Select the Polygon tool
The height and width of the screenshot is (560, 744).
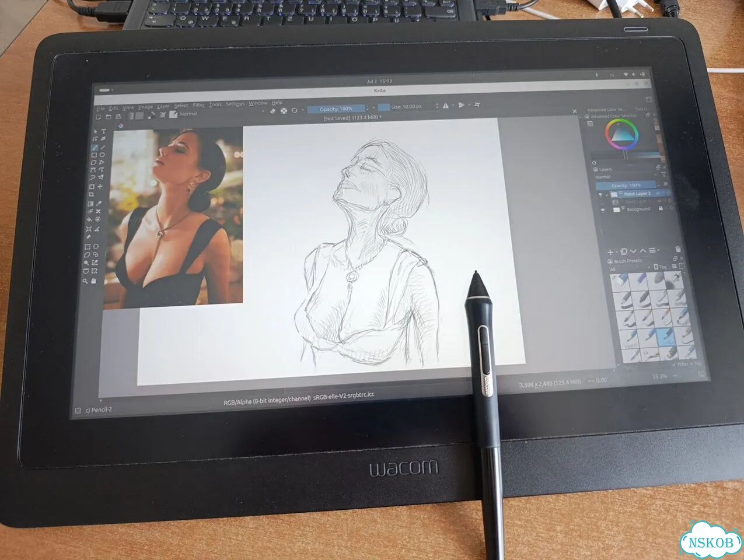pos(94,162)
